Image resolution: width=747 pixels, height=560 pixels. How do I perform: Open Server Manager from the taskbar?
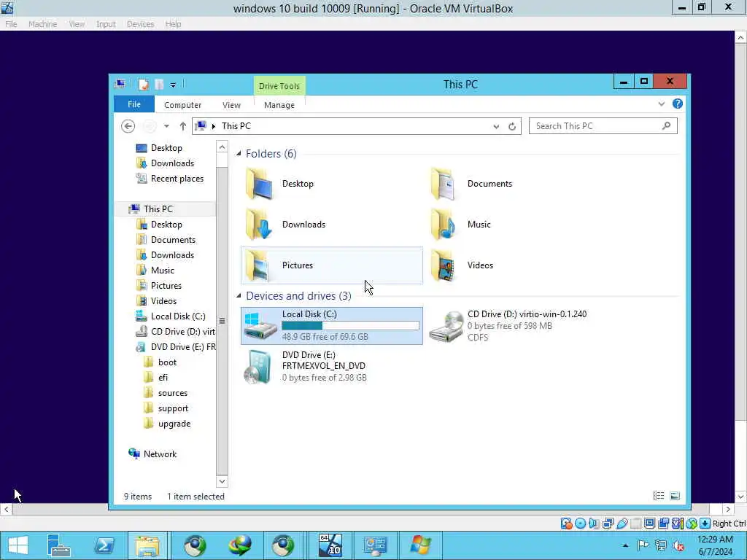coord(58,545)
